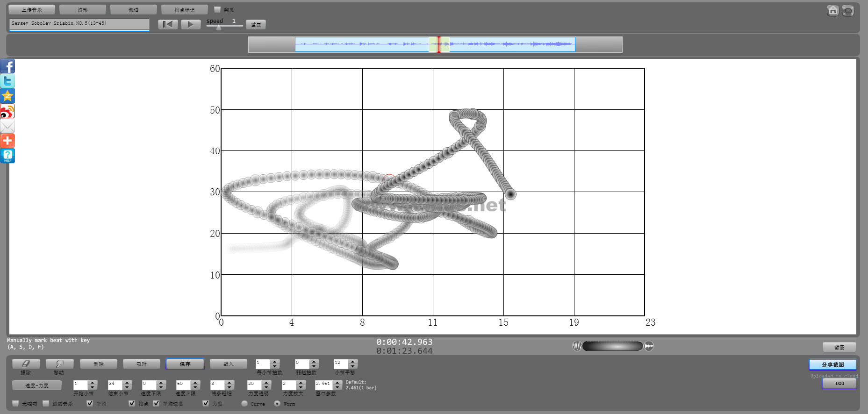
Task: Click the dense waveform icon right of gradient bar
Action: (649, 346)
